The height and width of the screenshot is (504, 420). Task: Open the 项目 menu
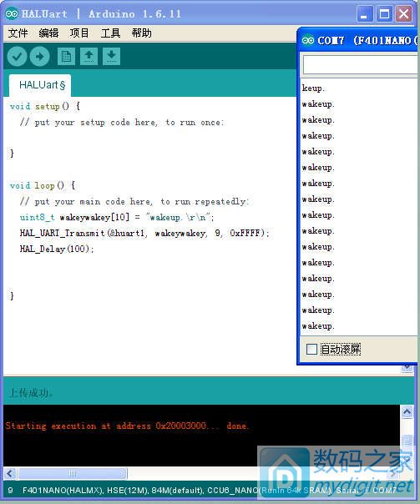coord(79,33)
